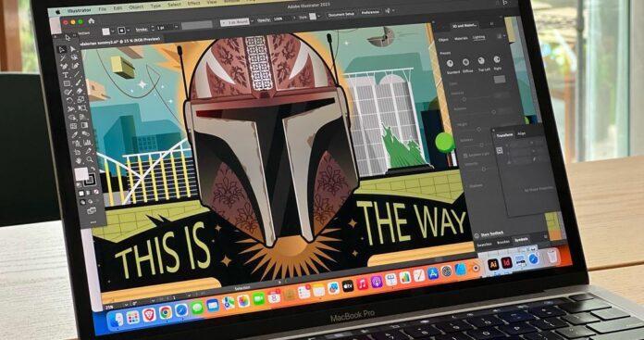
Task: Activate the Type tool
Action: click(65, 74)
